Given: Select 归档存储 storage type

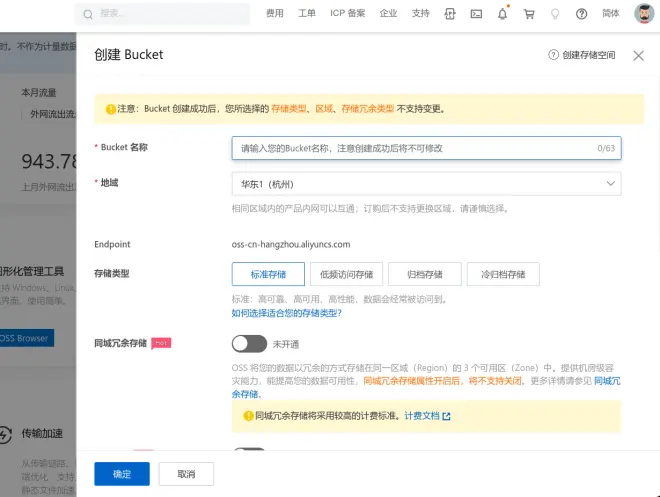Looking at the screenshot, I should pyautogui.click(x=425, y=274).
